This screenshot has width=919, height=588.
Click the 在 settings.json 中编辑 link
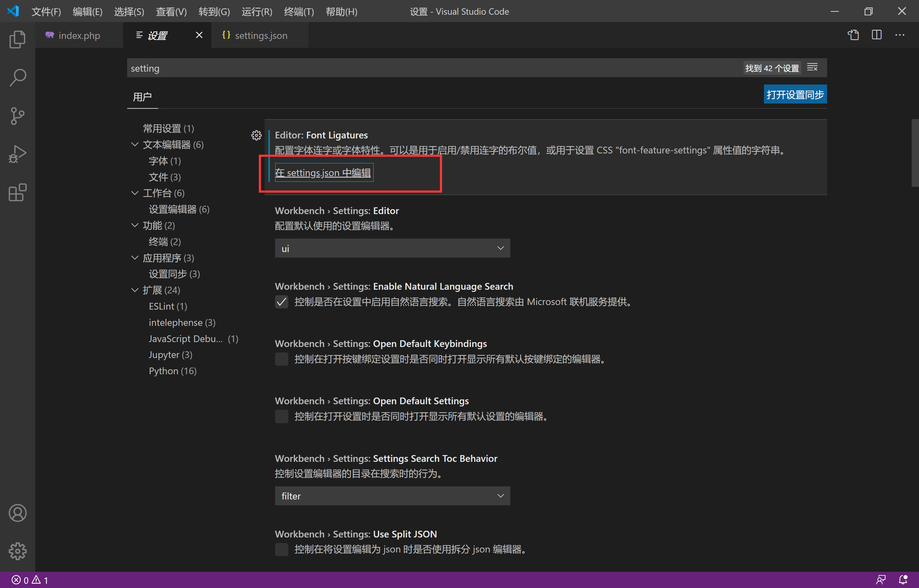coord(323,173)
